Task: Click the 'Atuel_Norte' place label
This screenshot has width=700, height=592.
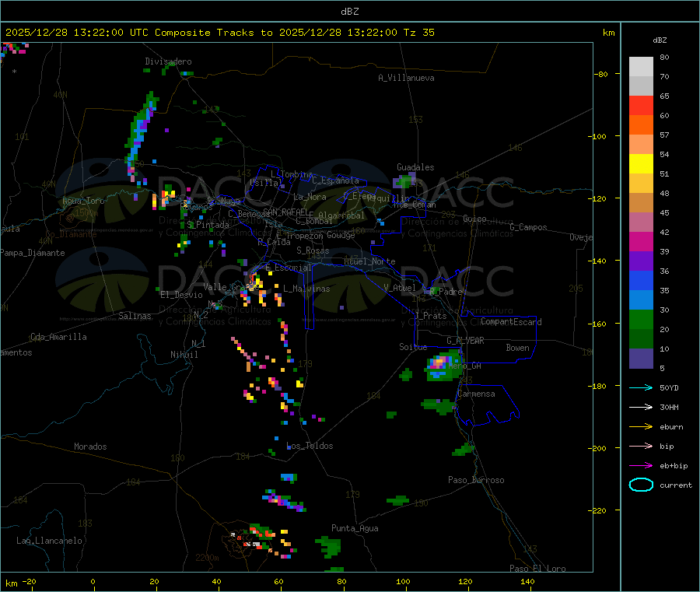Action: [369, 261]
